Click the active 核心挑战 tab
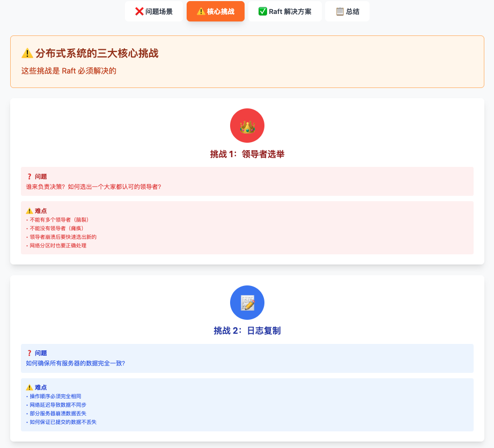Screen dimensions: 494x448 (216, 11)
